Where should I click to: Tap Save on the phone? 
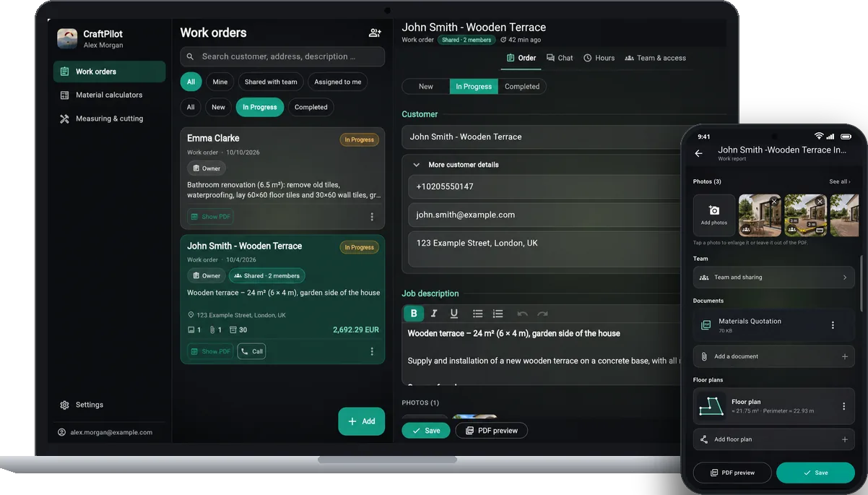click(815, 473)
